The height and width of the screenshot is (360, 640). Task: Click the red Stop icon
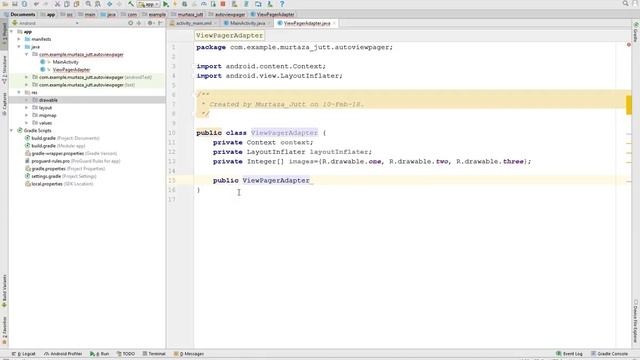click(x=223, y=4)
